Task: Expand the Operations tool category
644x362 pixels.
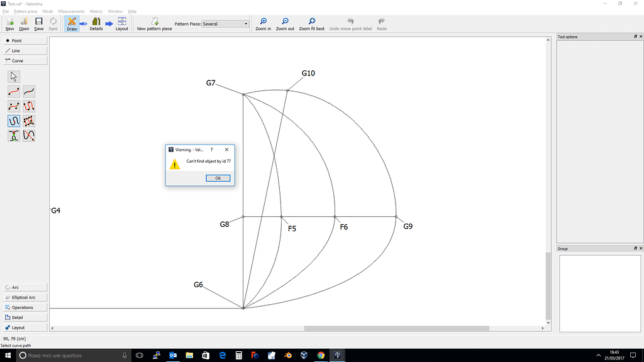Action: 24,307
